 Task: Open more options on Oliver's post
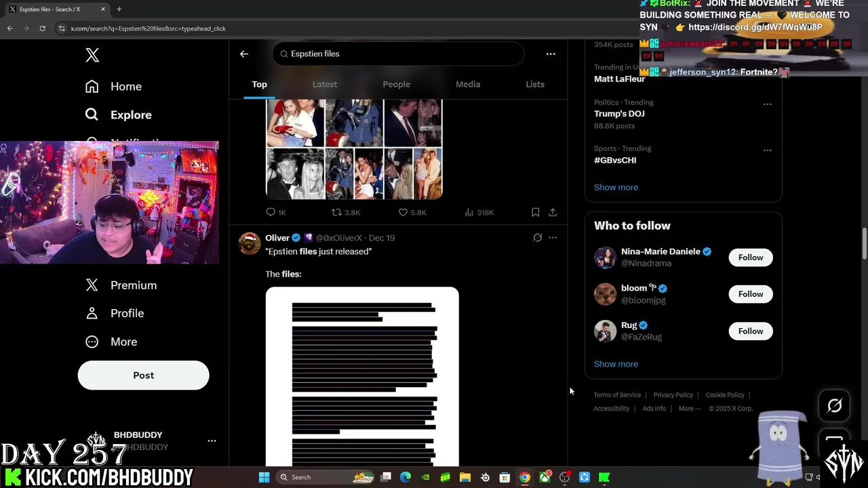(x=553, y=238)
